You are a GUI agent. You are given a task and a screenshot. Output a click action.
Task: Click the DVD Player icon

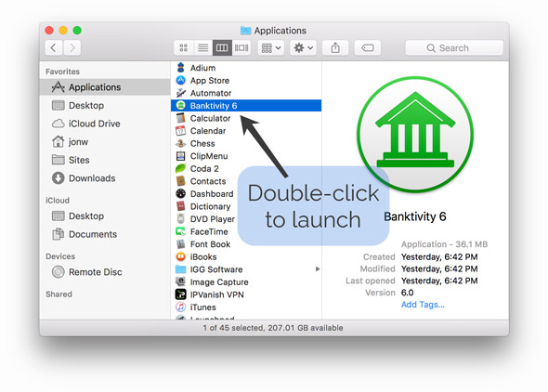click(181, 218)
